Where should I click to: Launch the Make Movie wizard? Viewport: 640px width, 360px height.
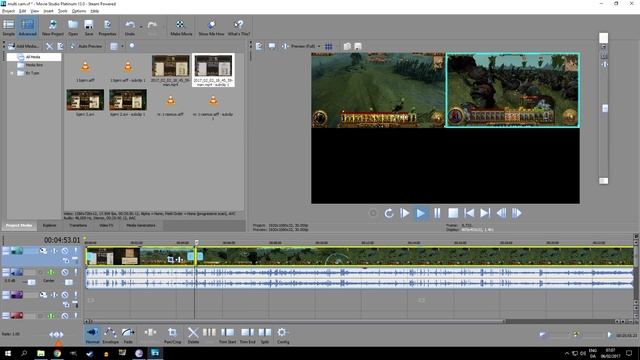181,27
